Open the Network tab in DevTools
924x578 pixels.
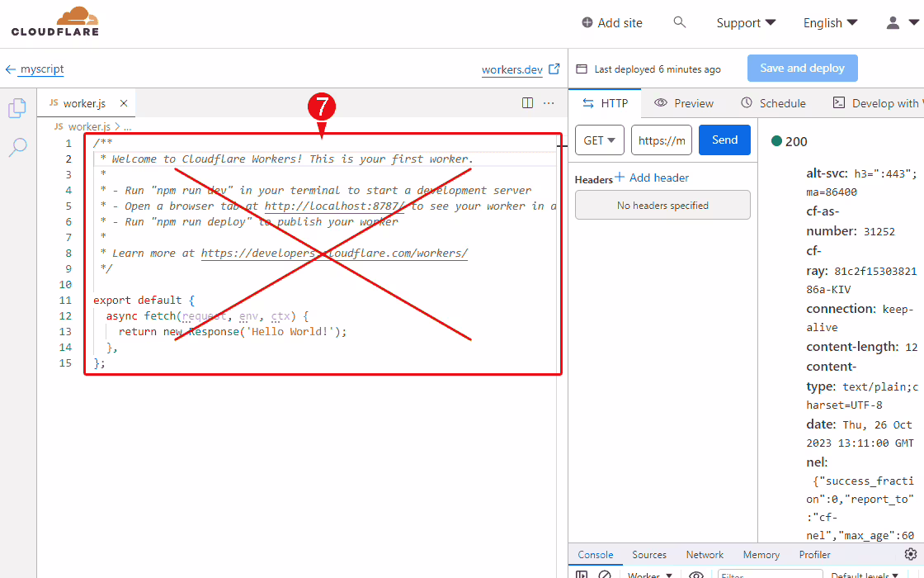pos(705,555)
